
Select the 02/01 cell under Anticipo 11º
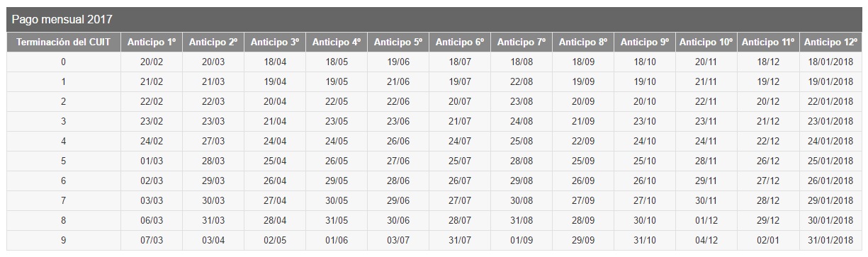768,240
